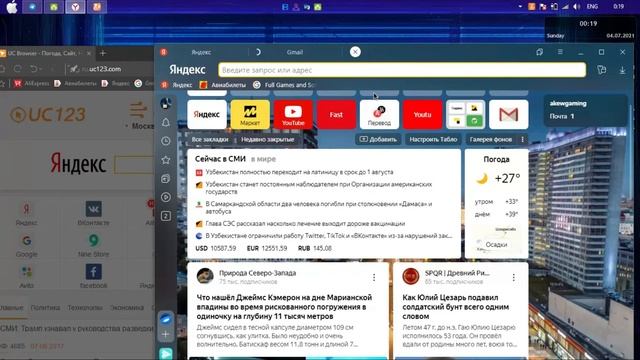This screenshot has width=640, height=360.
Task: Close the loading tab with X button
Action: coord(355,52)
